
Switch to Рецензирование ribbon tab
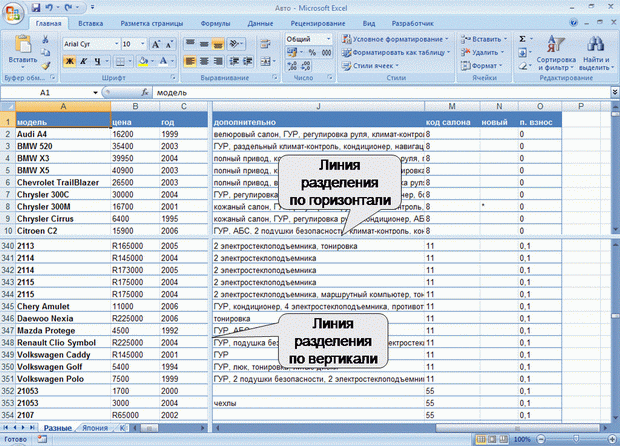318,23
